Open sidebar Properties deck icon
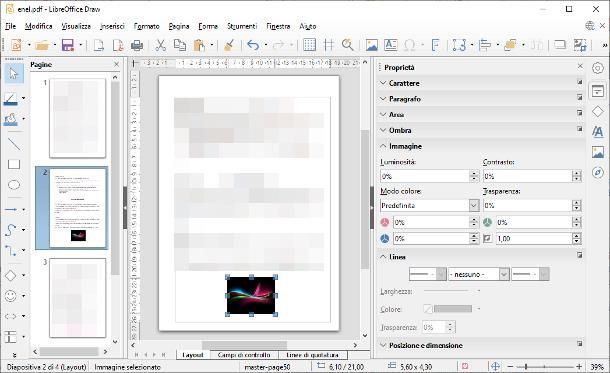This screenshot has width=610, height=373. point(598,91)
